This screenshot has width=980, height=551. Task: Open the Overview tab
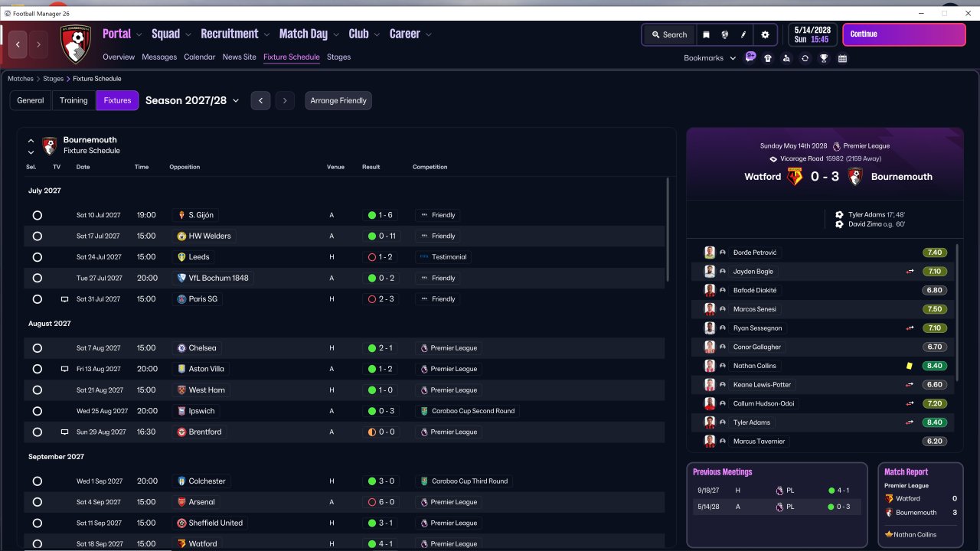(119, 57)
